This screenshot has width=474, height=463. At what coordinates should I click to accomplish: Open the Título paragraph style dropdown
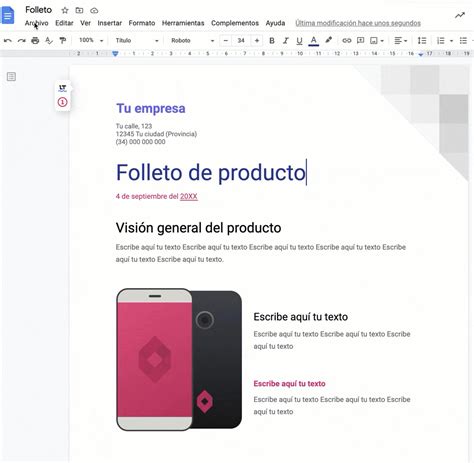(x=137, y=41)
